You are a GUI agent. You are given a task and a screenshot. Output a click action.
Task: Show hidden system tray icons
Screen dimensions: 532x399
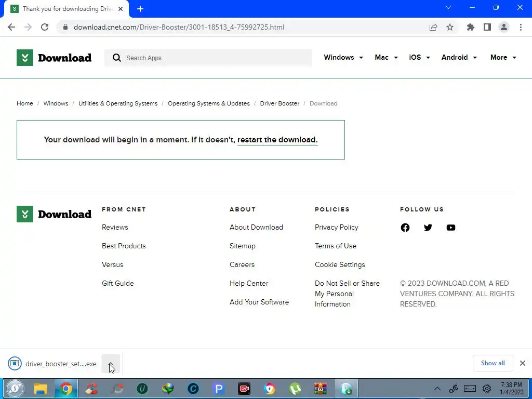pyautogui.click(x=437, y=389)
